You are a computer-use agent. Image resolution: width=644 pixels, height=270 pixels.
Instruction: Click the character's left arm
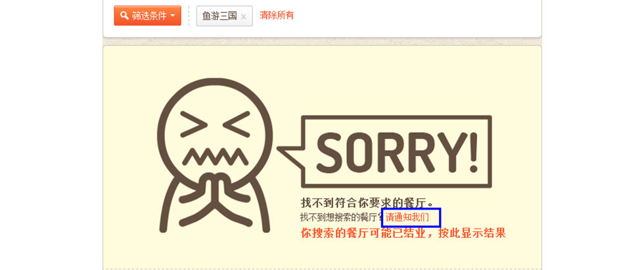[x=170, y=205]
